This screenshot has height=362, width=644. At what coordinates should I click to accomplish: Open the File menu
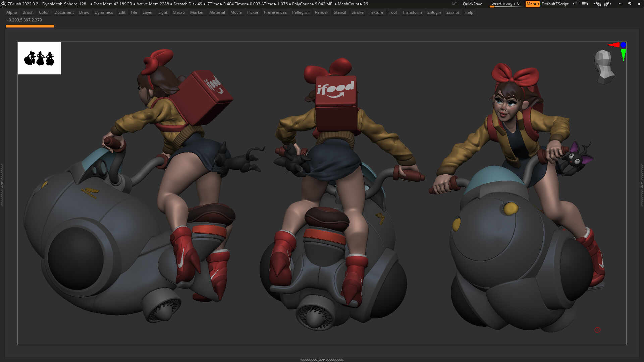134,12
